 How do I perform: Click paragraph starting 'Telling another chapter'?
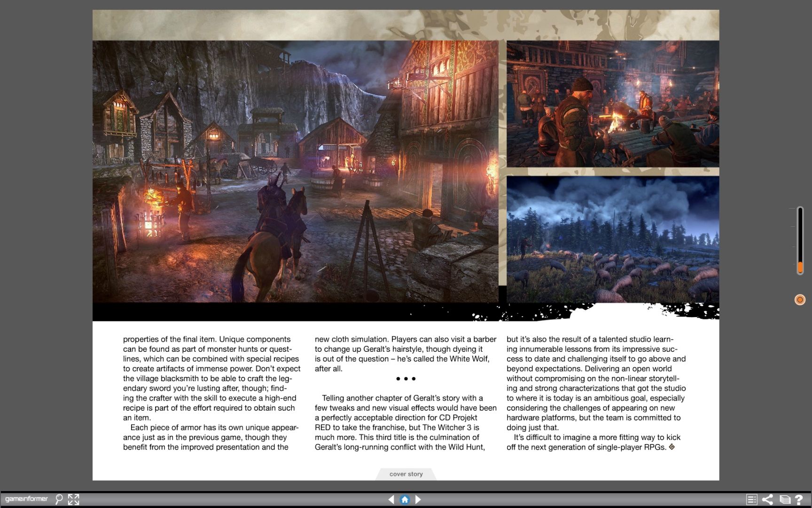406,422
